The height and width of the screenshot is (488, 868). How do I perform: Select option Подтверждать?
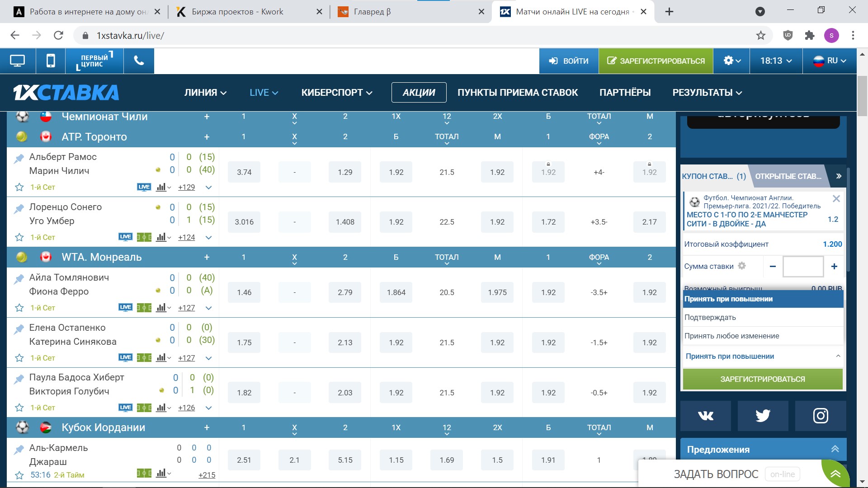(x=763, y=317)
